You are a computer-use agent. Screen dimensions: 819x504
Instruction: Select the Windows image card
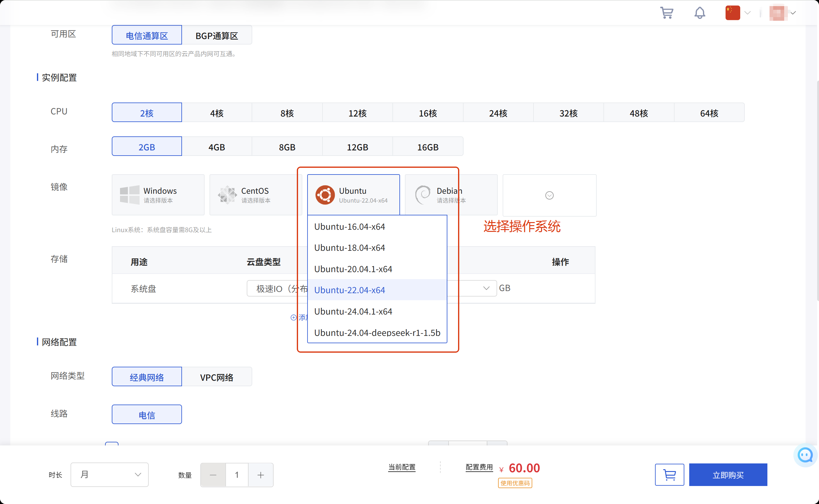click(x=158, y=195)
